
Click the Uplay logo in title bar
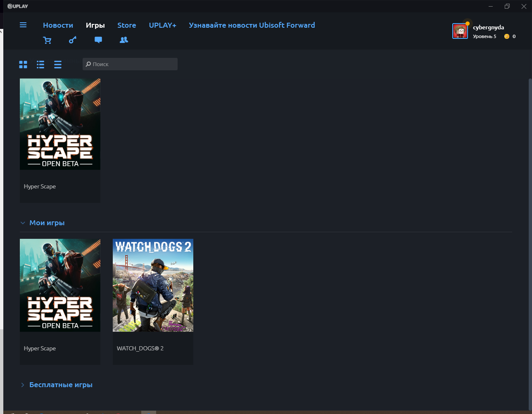18,6
